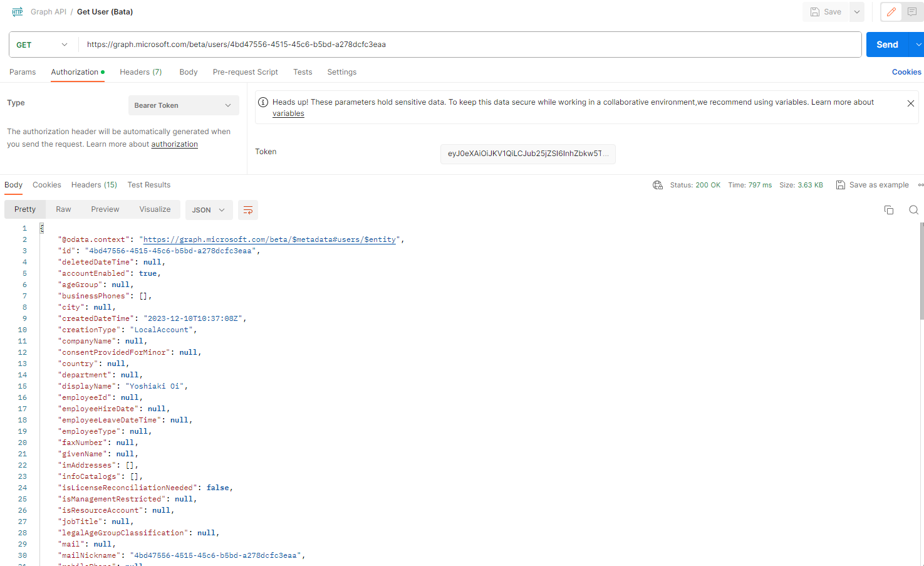Image resolution: width=924 pixels, height=566 pixels.
Task: Open the Bearer Token type dropdown
Action: 184,105
